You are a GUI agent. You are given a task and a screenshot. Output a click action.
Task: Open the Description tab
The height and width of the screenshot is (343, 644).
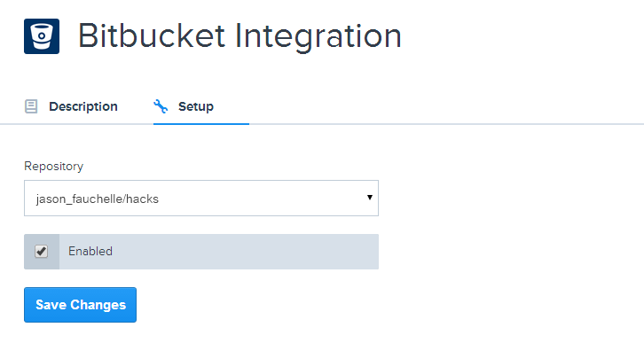pyautogui.click(x=71, y=106)
